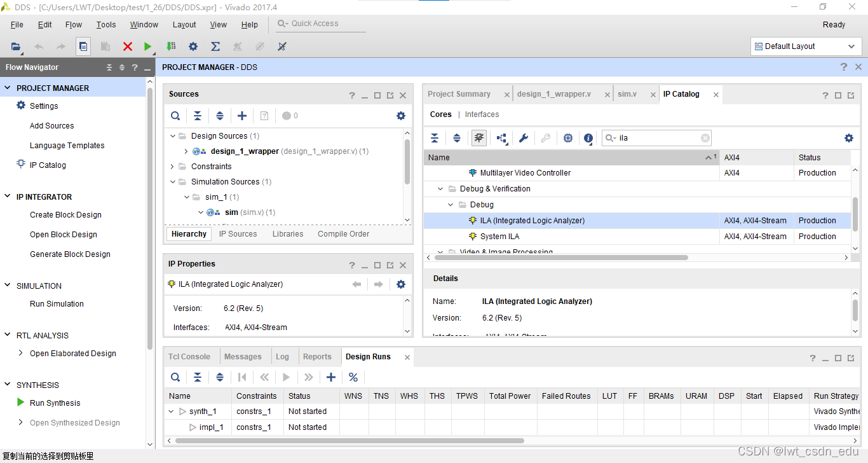Click the red X delete toolbar icon

(x=128, y=46)
